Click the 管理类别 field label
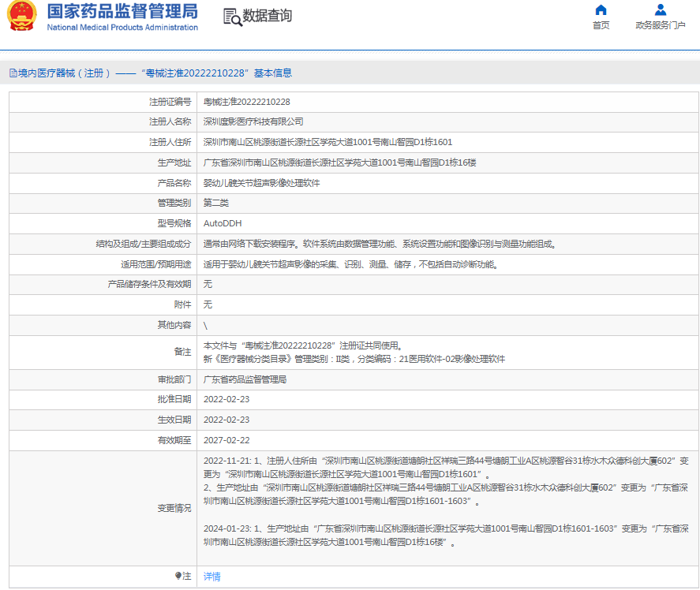 pyautogui.click(x=174, y=203)
